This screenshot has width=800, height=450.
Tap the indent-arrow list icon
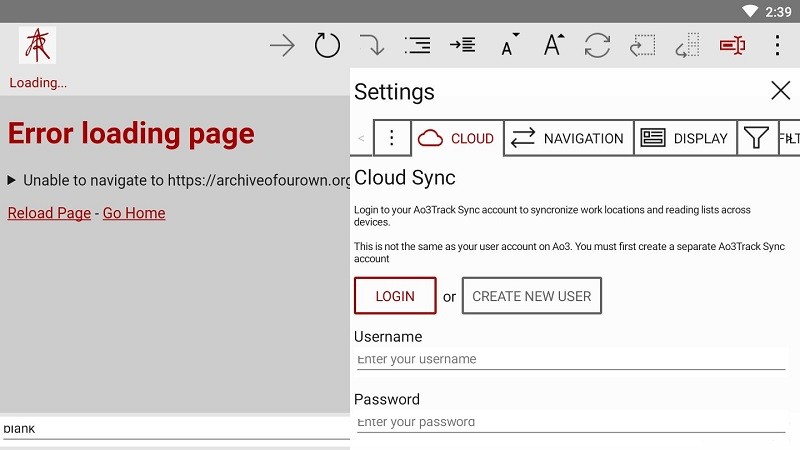[x=463, y=45]
